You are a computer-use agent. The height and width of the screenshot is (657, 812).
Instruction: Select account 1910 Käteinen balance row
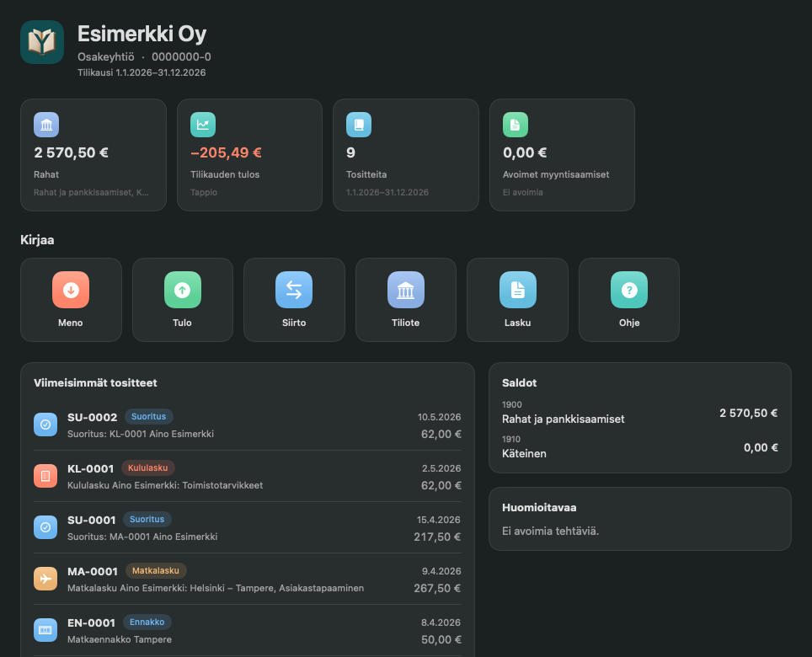click(x=639, y=447)
